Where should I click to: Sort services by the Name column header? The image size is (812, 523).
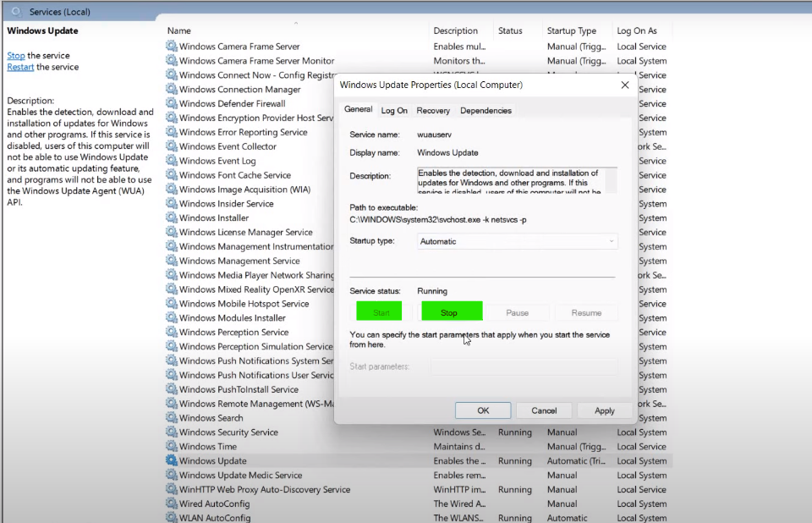point(178,30)
